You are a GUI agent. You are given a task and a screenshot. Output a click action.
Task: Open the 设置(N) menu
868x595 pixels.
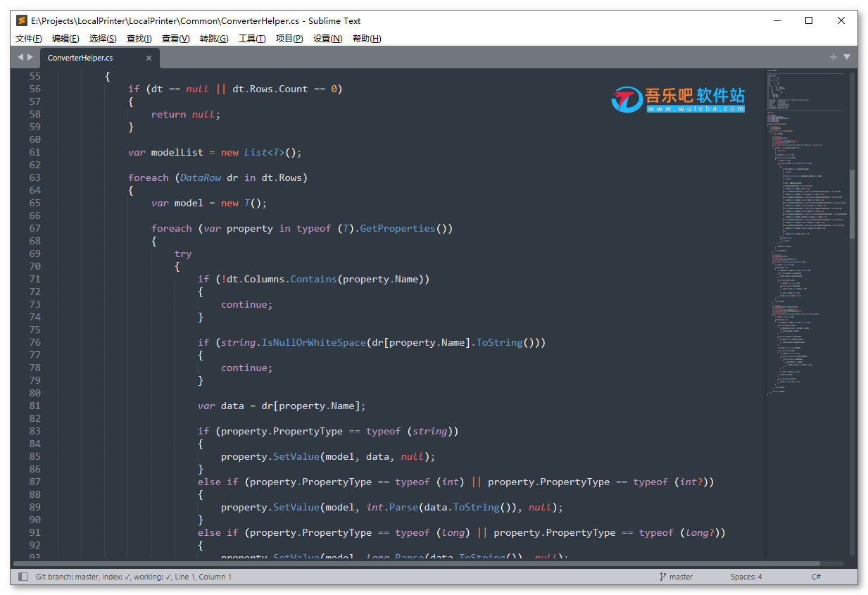[327, 39]
